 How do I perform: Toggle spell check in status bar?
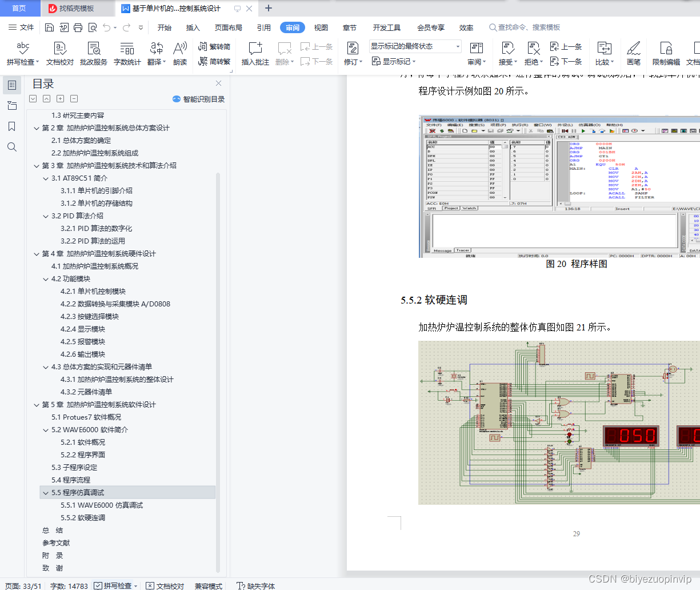[x=115, y=585]
